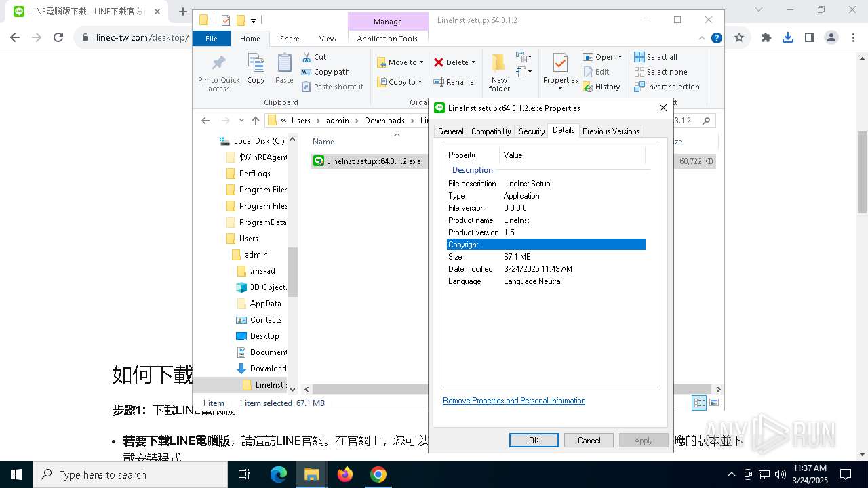Click Downloads in address breadcrumb
This screenshot has height=488, width=868.
coord(384,121)
